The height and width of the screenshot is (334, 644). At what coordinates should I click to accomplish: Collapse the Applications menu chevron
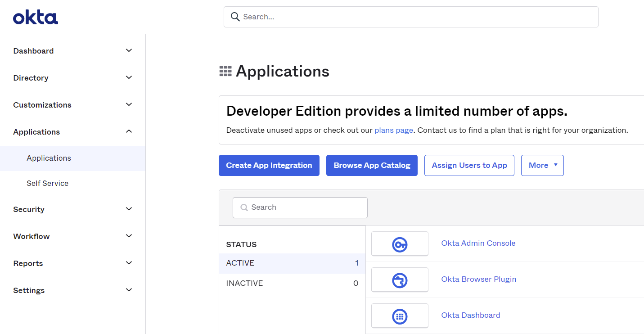click(129, 131)
